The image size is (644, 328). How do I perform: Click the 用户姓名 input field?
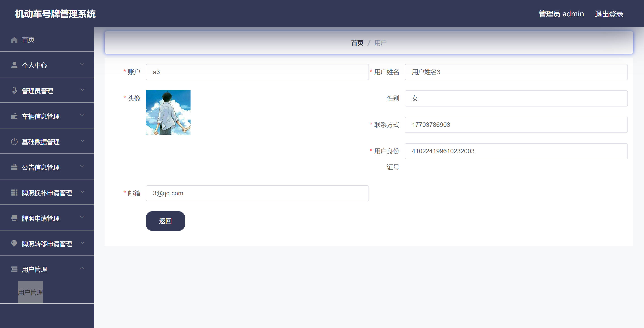(x=516, y=72)
